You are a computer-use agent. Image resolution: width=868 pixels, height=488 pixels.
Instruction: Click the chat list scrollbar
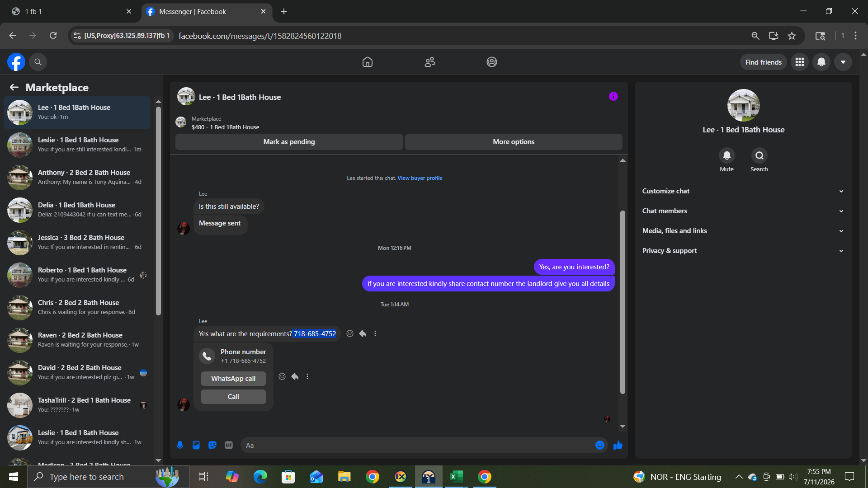(x=158, y=211)
